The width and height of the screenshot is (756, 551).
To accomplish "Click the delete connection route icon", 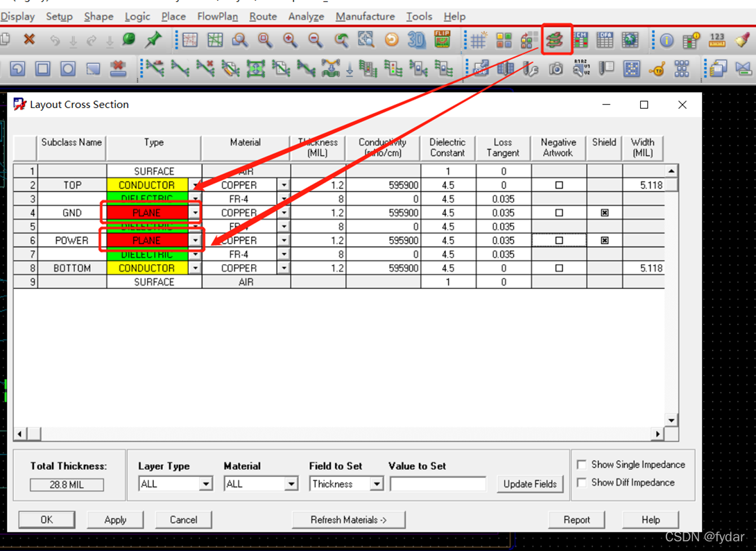I will [x=205, y=69].
